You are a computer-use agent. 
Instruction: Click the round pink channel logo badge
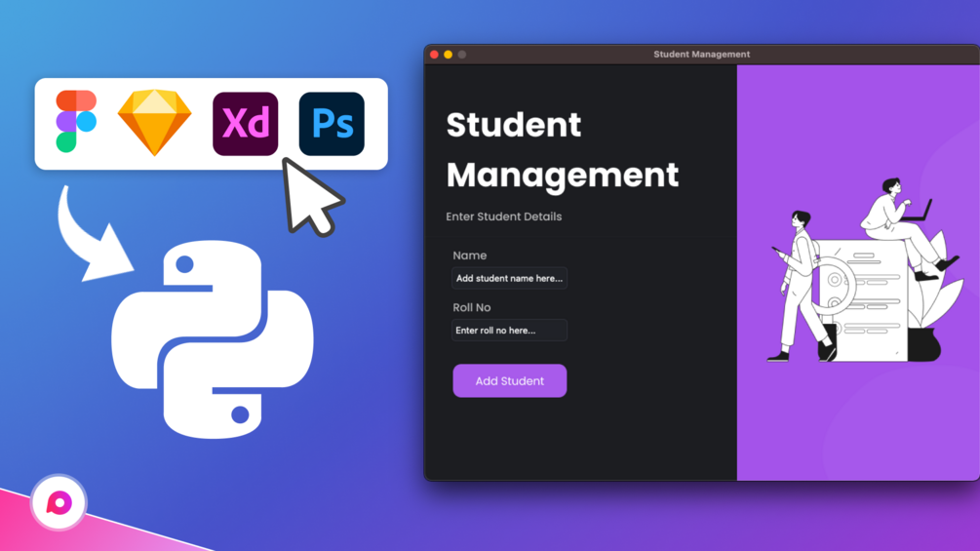pos(59,503)
